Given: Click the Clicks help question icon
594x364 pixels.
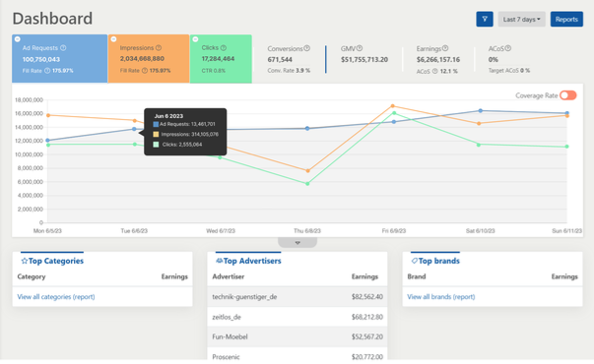Looking at the screenshot, I should point(224,47).
